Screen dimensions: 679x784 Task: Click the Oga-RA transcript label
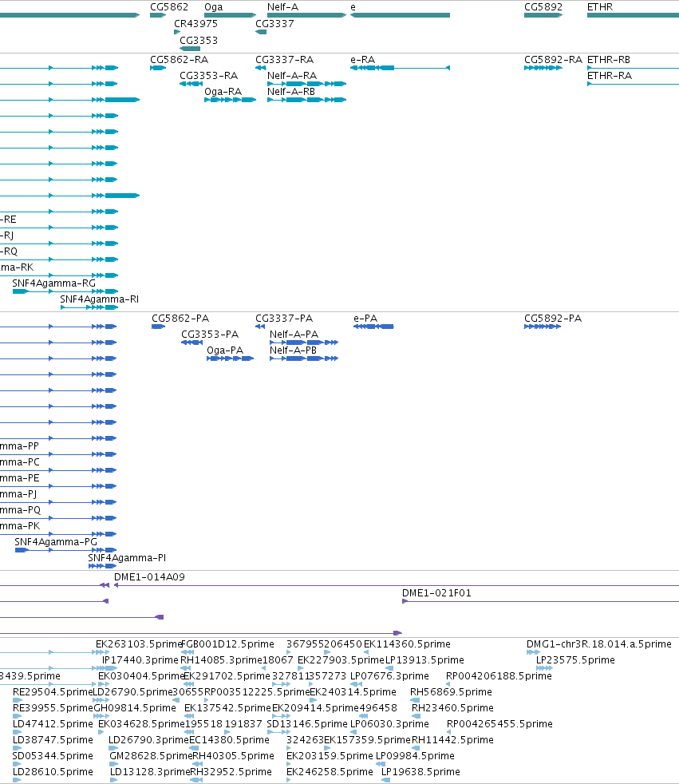(223, 92)
